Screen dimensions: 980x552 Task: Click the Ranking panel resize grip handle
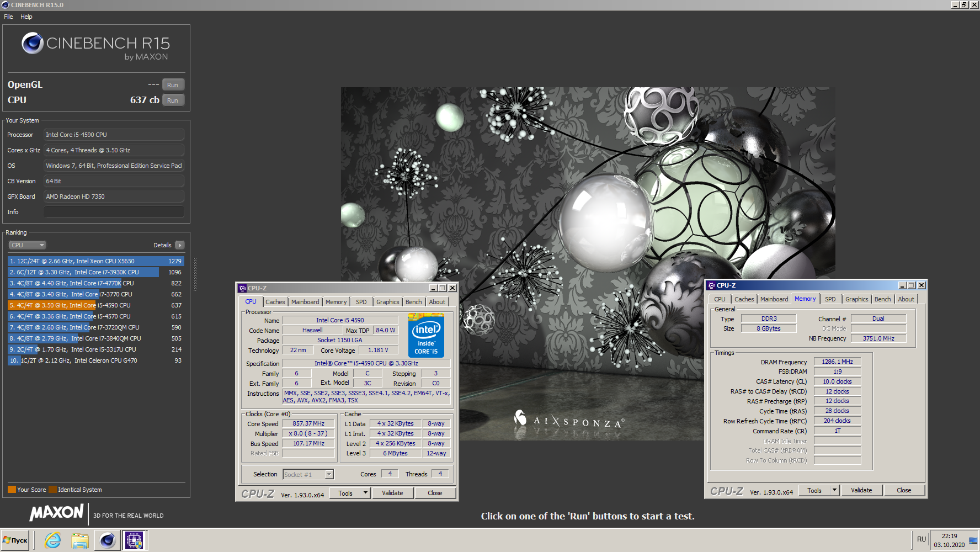coord(194,274)
